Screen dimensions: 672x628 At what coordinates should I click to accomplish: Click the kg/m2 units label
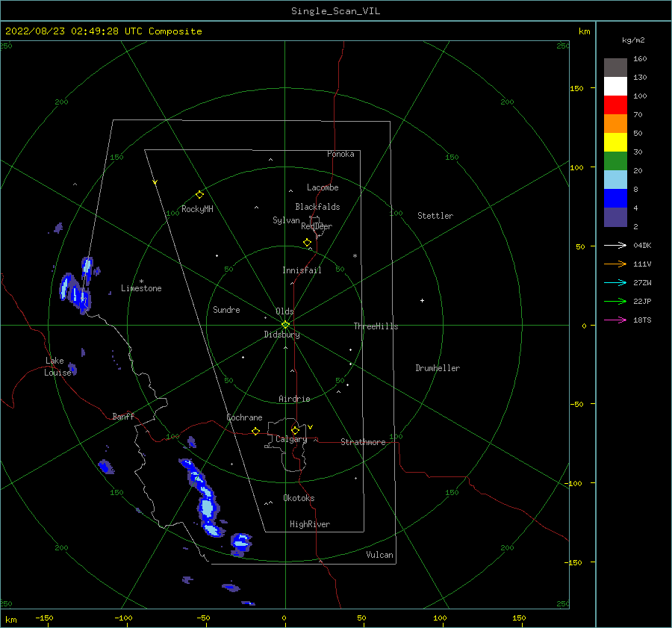[x=633, y=40]
